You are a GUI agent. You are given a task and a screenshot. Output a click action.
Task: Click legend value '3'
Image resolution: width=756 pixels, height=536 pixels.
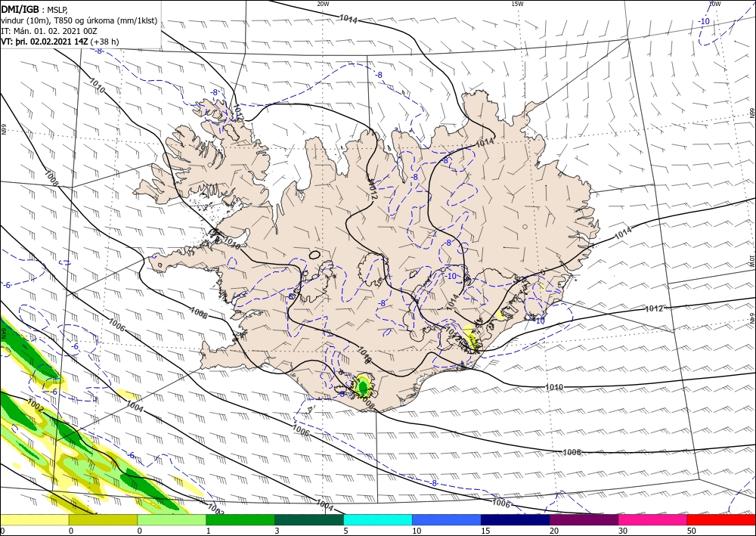[x=277, y=531]
